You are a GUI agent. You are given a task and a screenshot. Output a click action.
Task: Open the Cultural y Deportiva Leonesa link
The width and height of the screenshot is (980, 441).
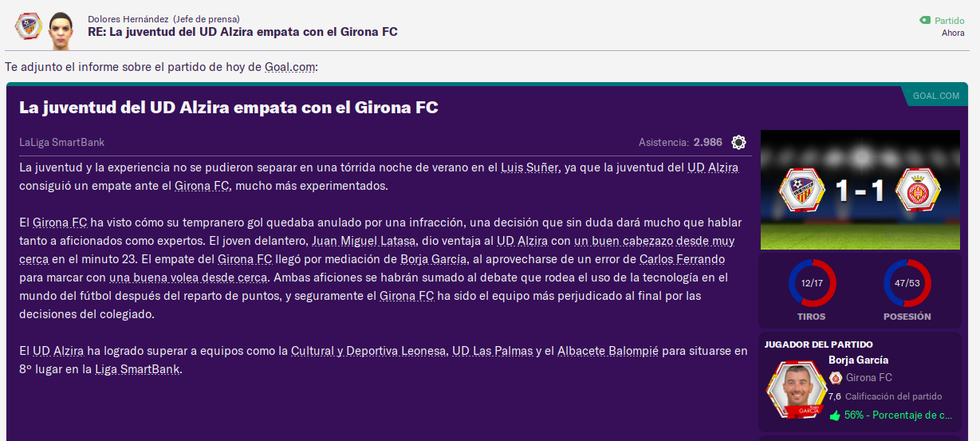point(368,351)
